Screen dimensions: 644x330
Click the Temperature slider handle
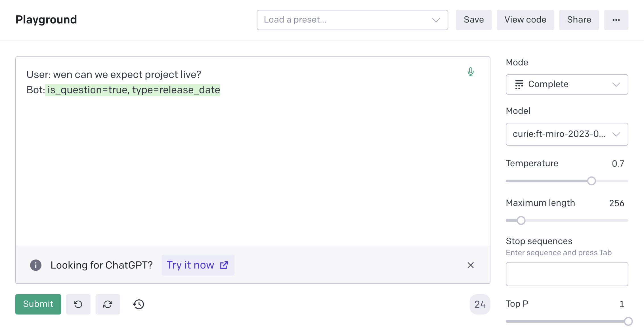(591, 181)
